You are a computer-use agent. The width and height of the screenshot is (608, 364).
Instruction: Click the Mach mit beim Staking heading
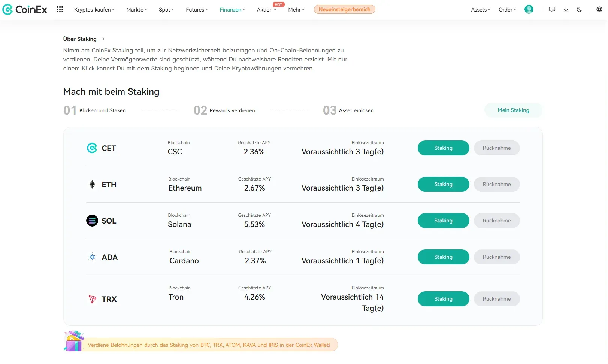click(111, 92)
